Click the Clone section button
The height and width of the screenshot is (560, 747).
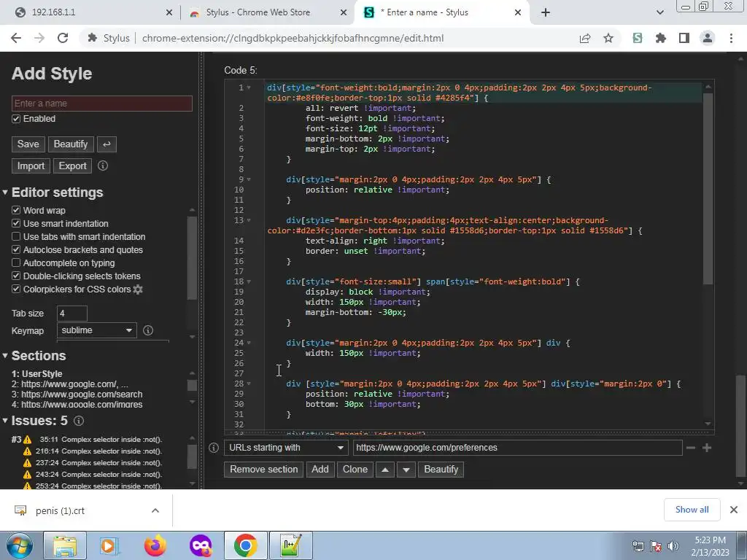(355, 470)
